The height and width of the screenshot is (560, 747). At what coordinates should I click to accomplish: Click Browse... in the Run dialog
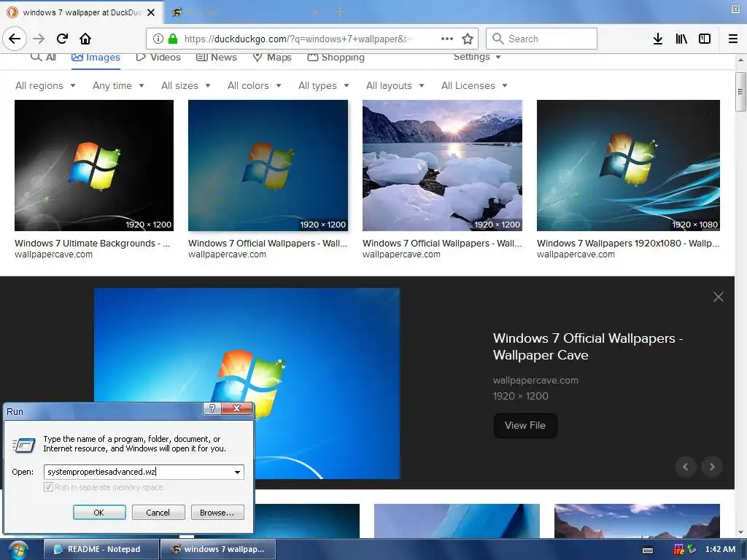click(217, 513)
